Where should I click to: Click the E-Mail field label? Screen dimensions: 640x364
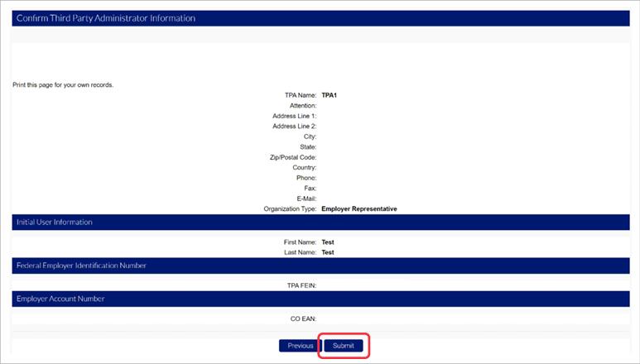tap(305, 199)
